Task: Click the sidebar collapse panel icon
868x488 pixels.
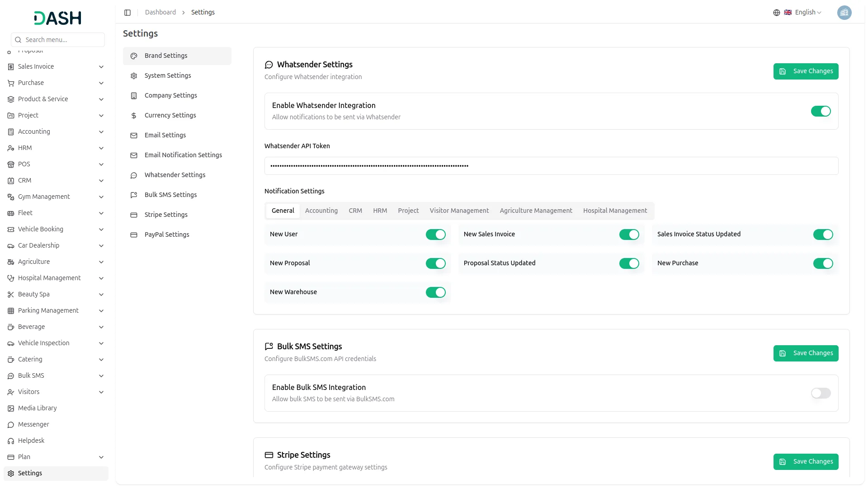Action: (127, 13)
